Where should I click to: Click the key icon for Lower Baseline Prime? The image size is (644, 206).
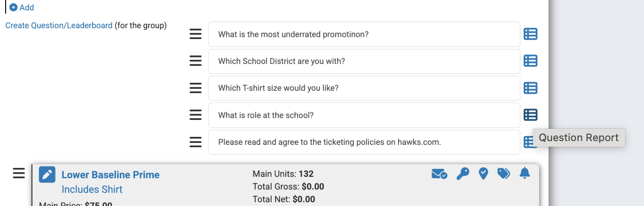click(x=463, y=174)
